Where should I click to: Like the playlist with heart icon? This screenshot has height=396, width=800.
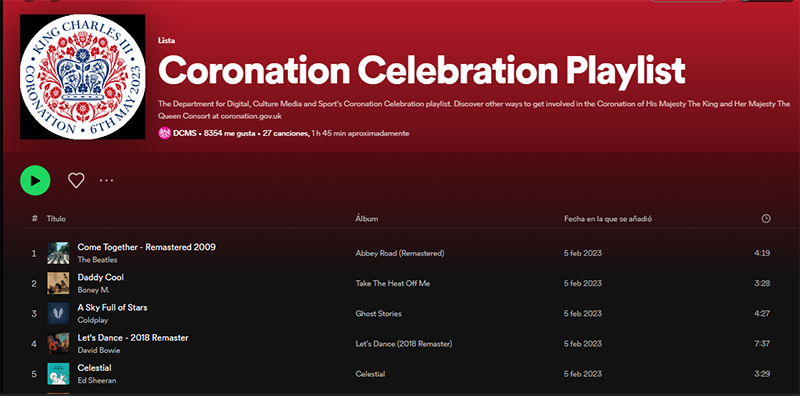[x=76, y=180]
